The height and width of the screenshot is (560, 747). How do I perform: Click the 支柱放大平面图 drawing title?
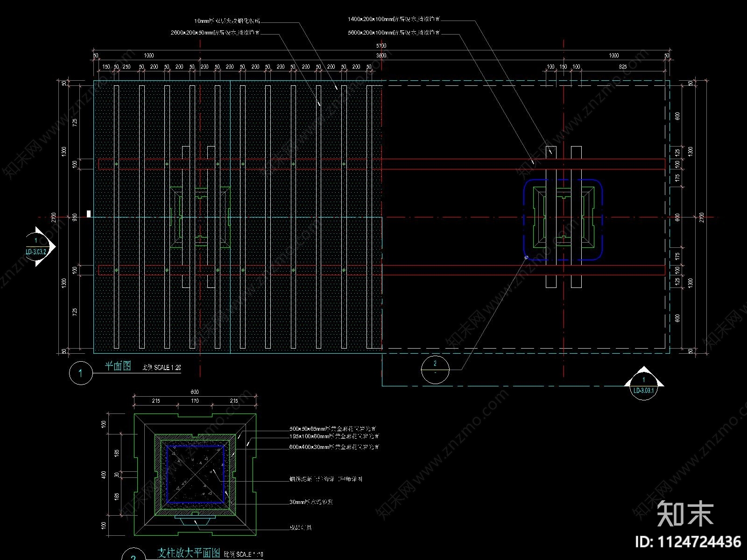(189, 553)
